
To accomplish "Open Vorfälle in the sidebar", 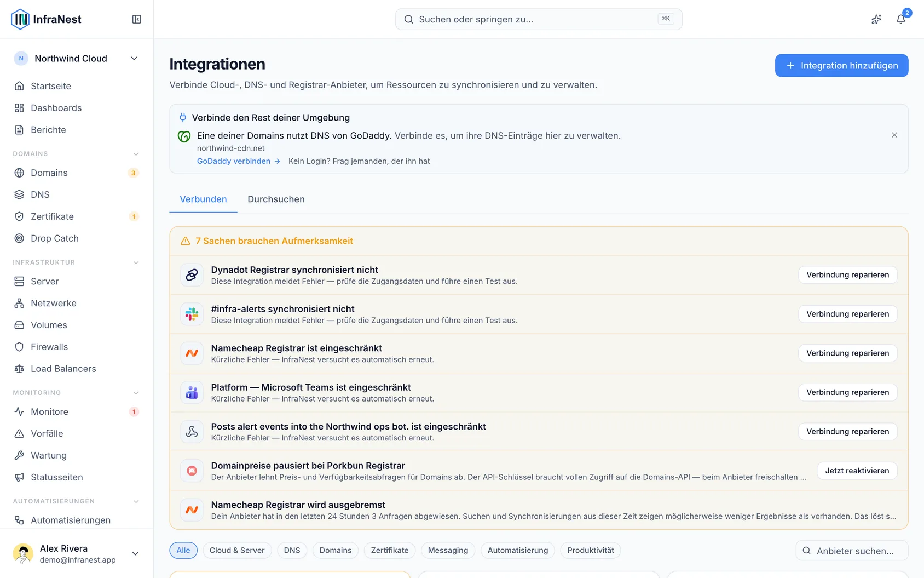I will (x=77, y=433).
